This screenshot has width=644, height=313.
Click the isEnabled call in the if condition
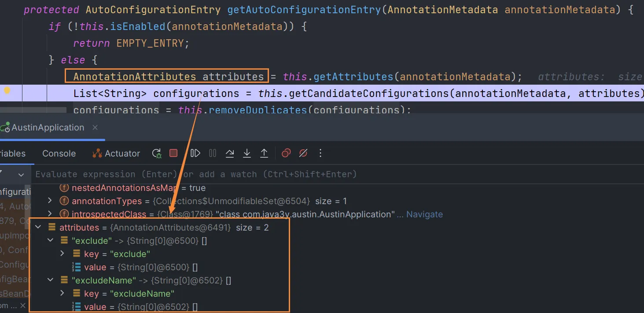138,26
